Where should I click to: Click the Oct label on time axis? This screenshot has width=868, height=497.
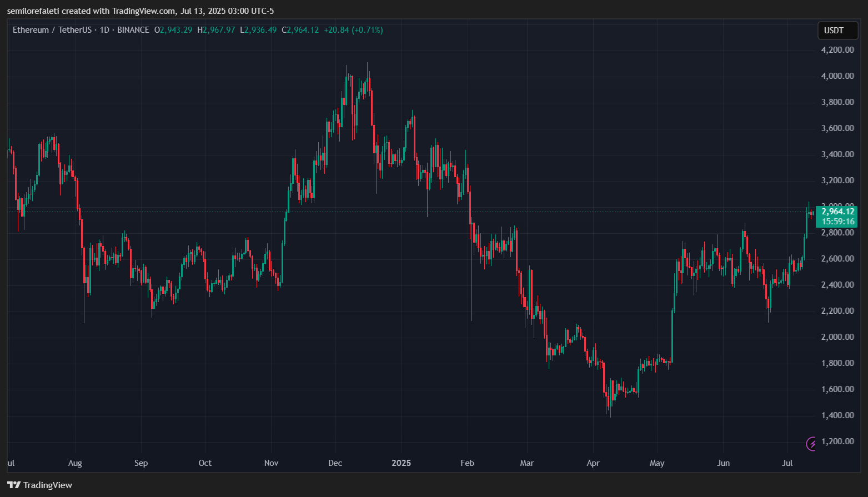[205, 463]
